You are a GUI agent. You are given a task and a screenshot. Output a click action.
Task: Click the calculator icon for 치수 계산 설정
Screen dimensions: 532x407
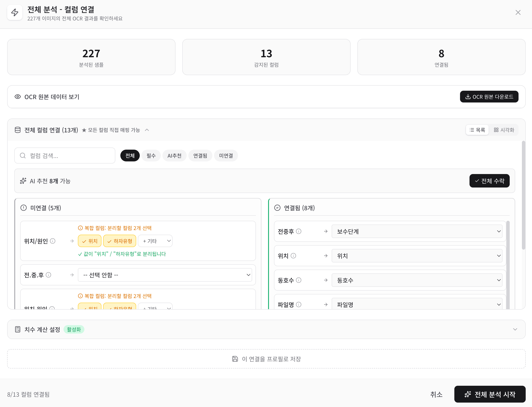18,330
